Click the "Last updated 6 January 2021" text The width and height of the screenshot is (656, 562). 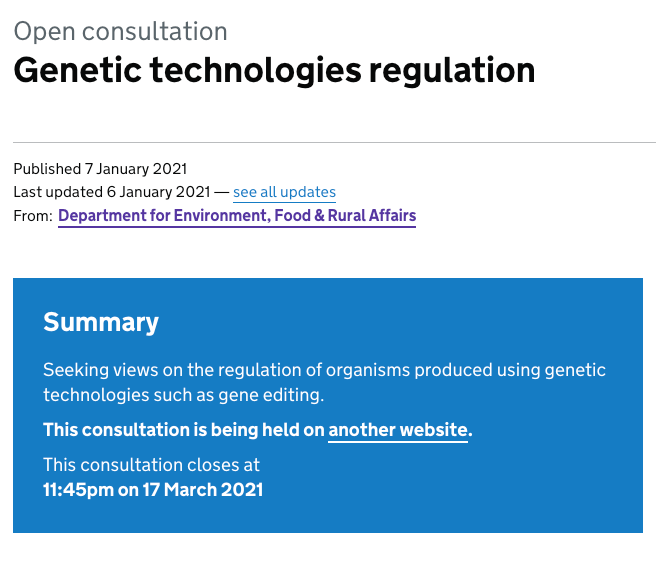click(x=112, y=192)
